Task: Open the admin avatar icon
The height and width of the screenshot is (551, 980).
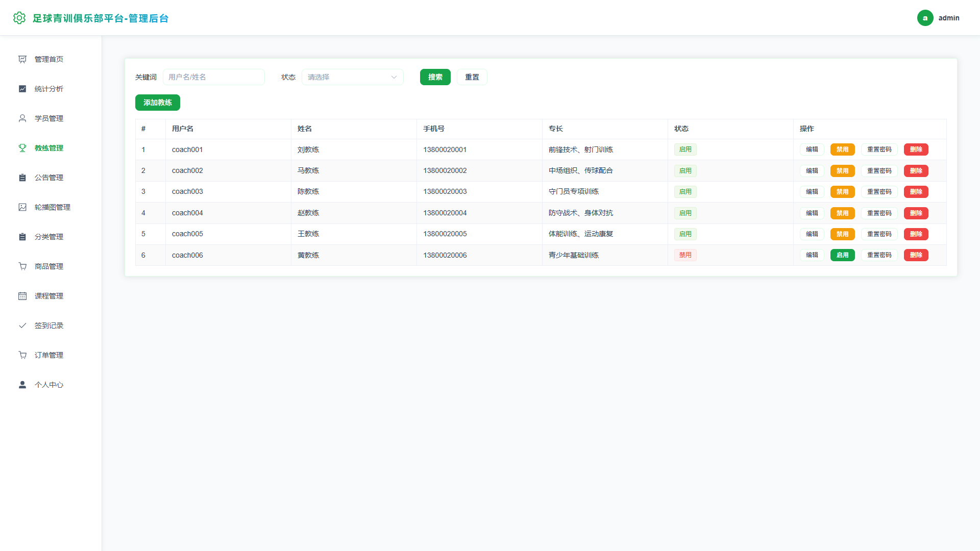Action: click(x=925, y=18)
